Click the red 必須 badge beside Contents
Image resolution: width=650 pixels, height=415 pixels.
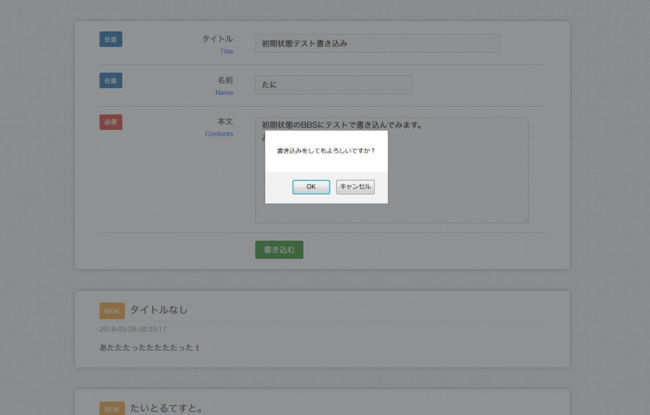[110, 122]
